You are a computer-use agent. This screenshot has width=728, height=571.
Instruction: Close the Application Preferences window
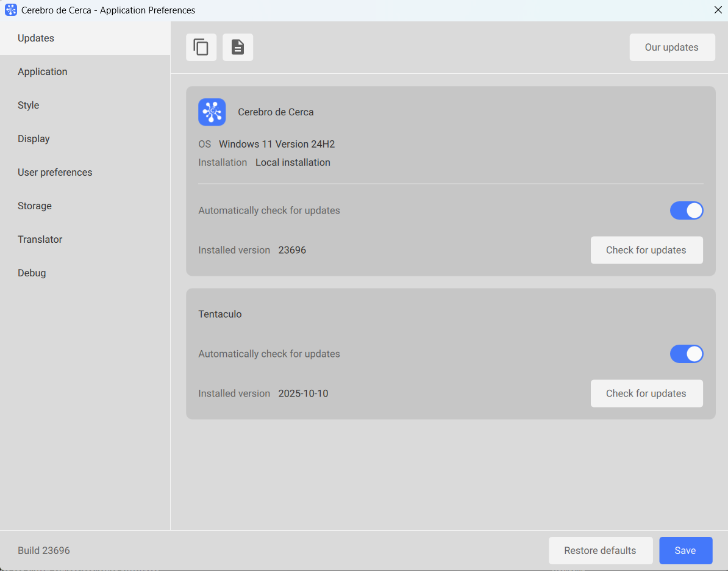718,10
